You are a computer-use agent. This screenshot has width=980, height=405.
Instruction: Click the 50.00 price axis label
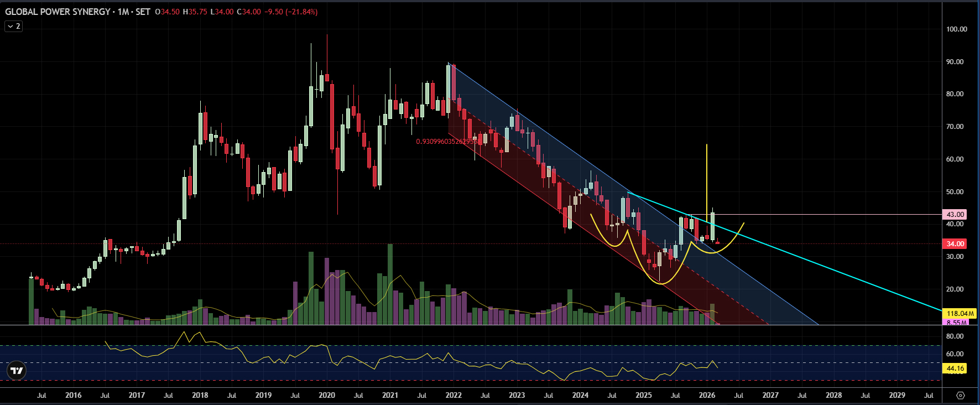coord(955,192)
